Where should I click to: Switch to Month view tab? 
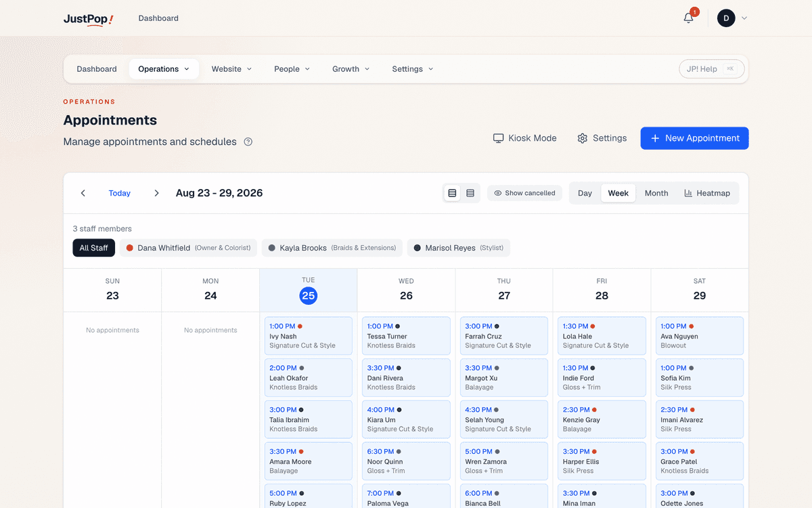[x=656, y=193]
